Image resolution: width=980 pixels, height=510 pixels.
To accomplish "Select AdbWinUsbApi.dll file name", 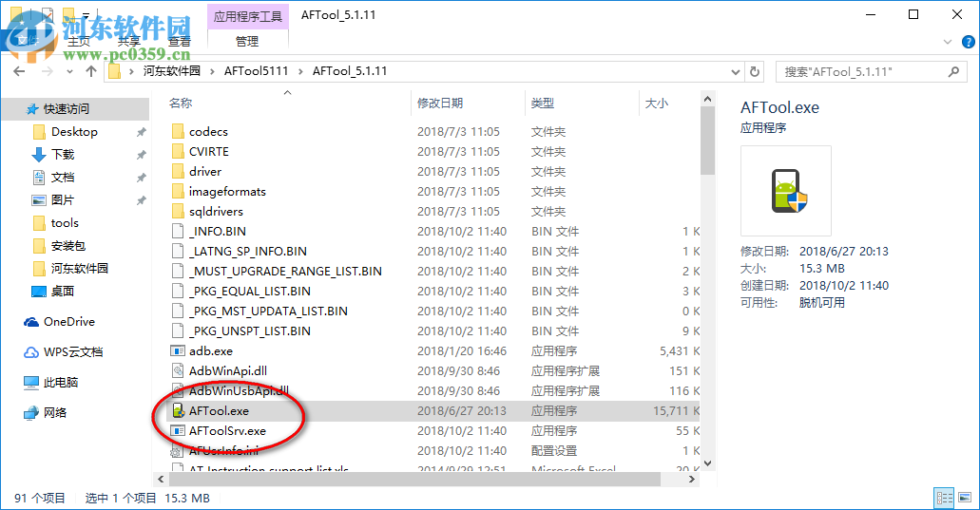I will (239, 390).
